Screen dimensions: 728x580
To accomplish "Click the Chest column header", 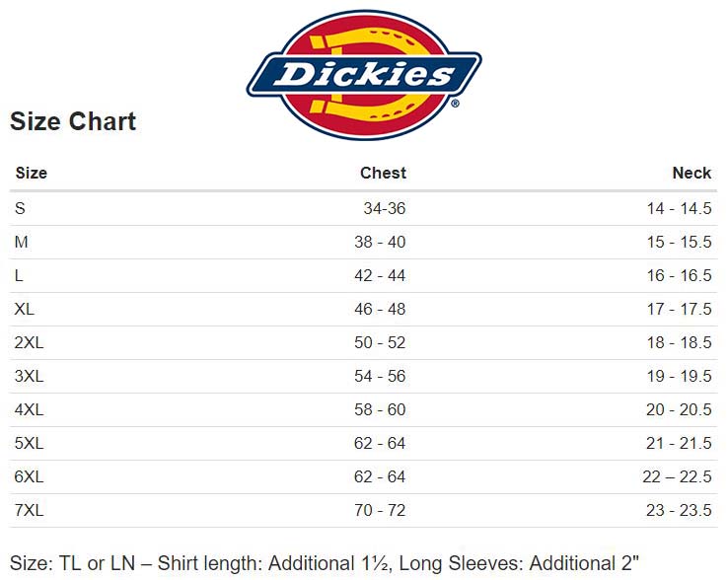I will [x=383, y=173].
